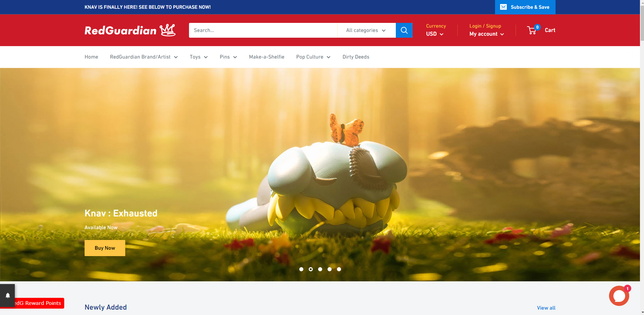Expand RedGuardian Brand/Artist menu
This screenshot has height=315, width=644.
pos(144,57)
